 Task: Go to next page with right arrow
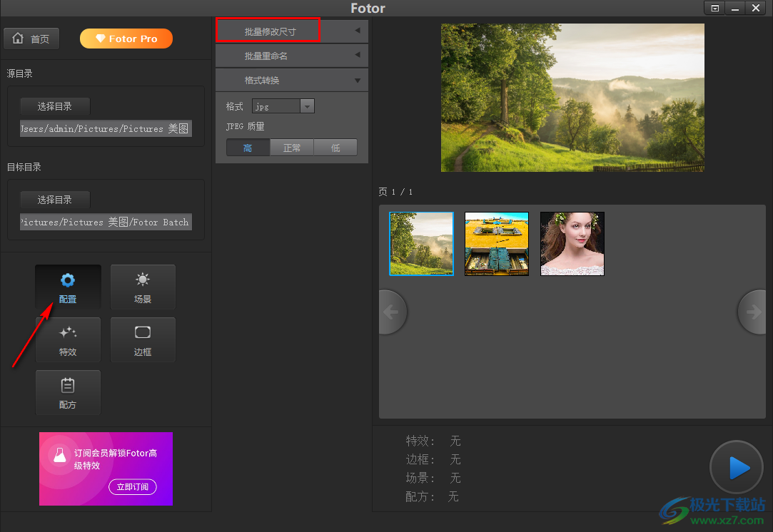pyautogui.click(x=752, y=312)
